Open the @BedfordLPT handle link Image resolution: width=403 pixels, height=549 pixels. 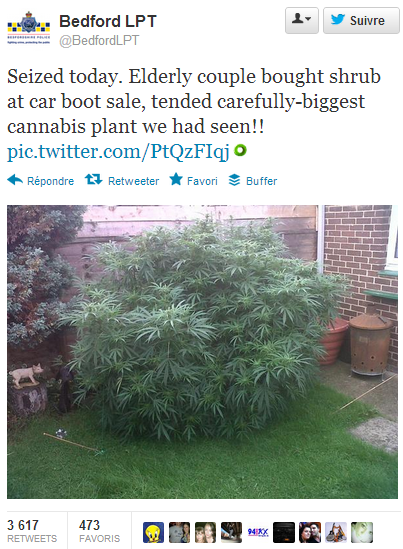pos(99,41)
